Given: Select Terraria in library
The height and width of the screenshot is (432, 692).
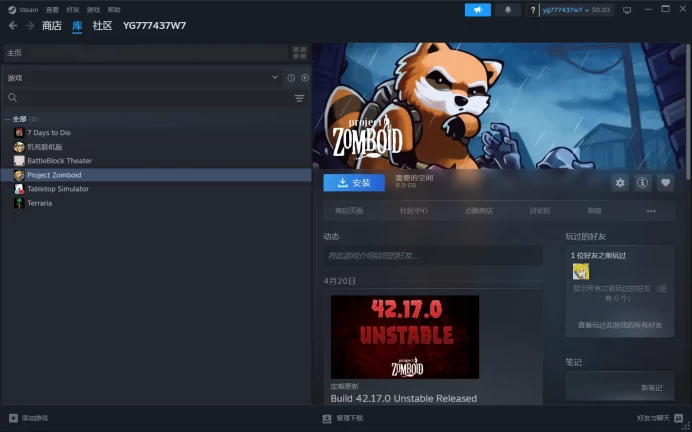Looking at the screenshot, I should [x=156, y=203].
